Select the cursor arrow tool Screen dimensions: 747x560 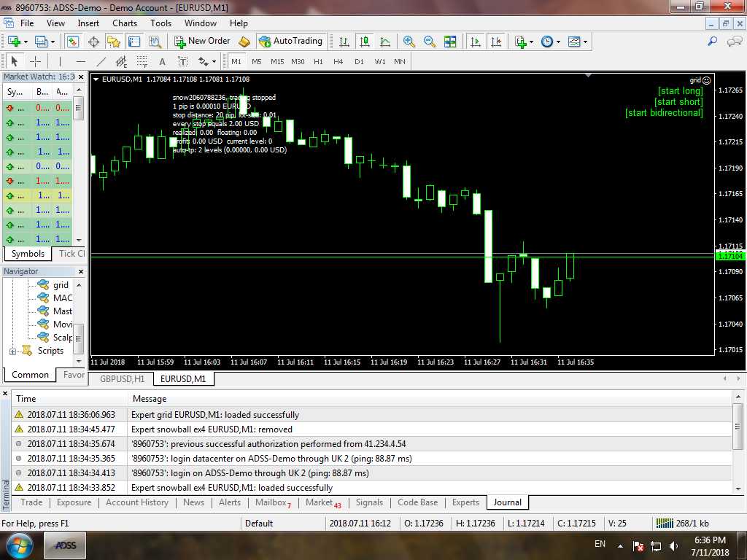(x=14, y=61)
